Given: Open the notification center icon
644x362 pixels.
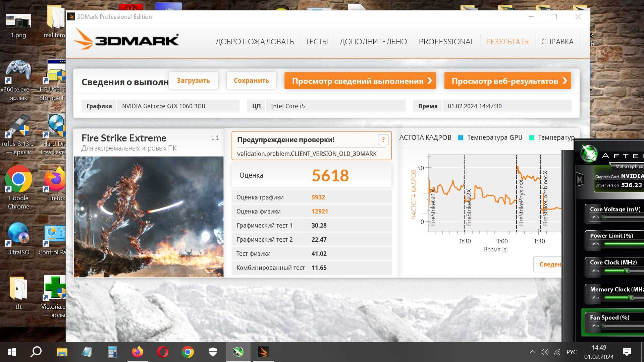Looking at the screenshot, I should pos(627,352).
